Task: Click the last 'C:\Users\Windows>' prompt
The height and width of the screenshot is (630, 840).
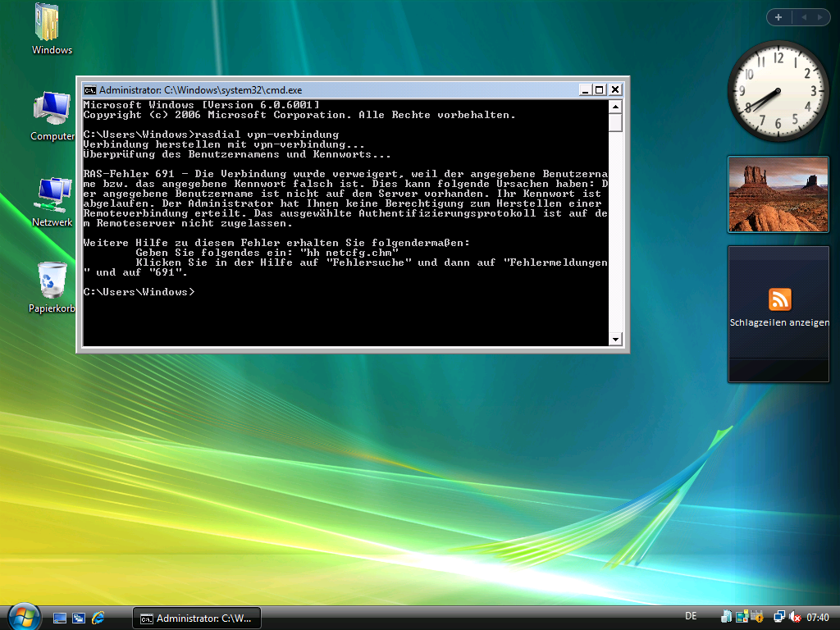Action: coord(139,292)
